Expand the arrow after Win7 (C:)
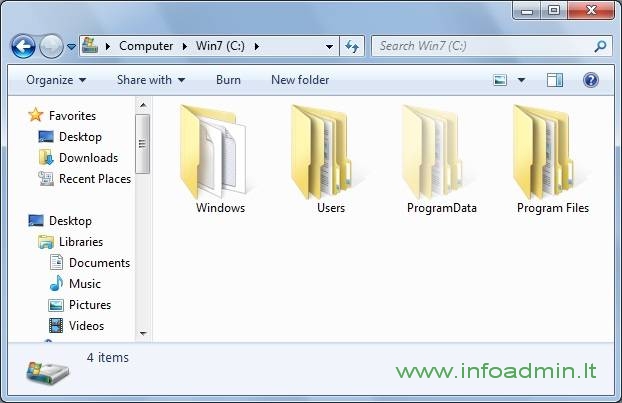622x403 pixels. 257,46
